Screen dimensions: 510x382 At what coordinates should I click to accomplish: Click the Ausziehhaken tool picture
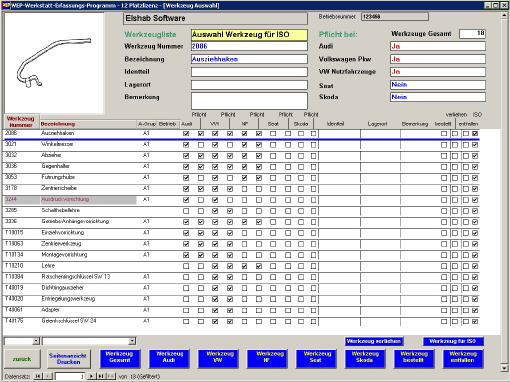coord(53,63)
